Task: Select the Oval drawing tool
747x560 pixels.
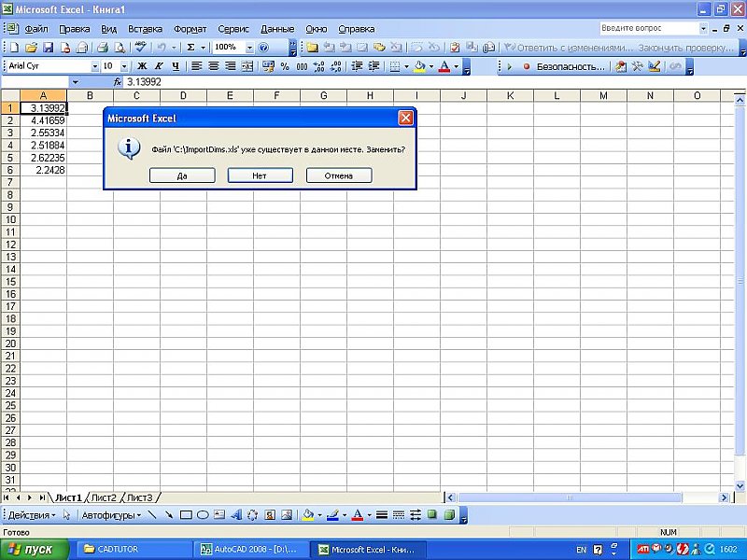Action: click(x=203, y=515)
